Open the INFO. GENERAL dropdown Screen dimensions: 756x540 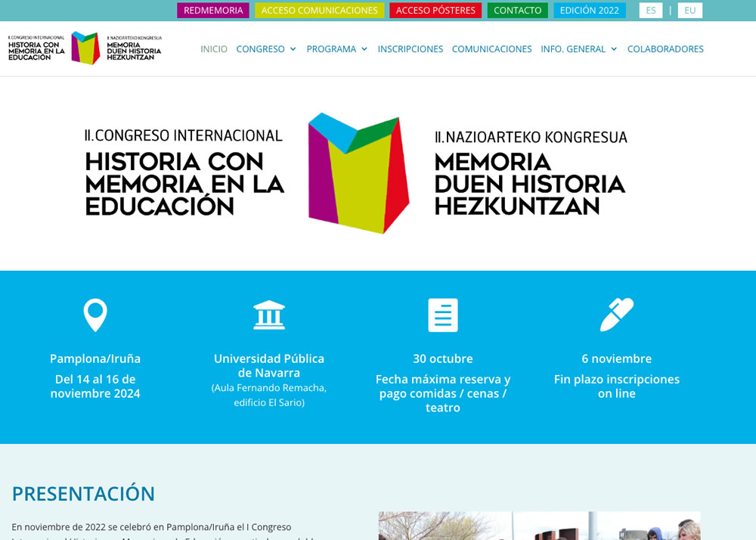point(578,49)
